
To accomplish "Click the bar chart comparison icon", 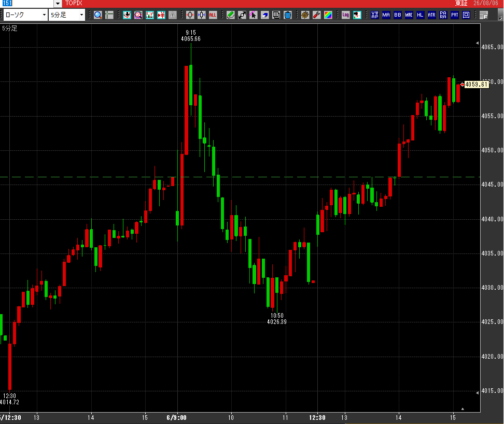I will pyautogui.click(x=150, y=15).
